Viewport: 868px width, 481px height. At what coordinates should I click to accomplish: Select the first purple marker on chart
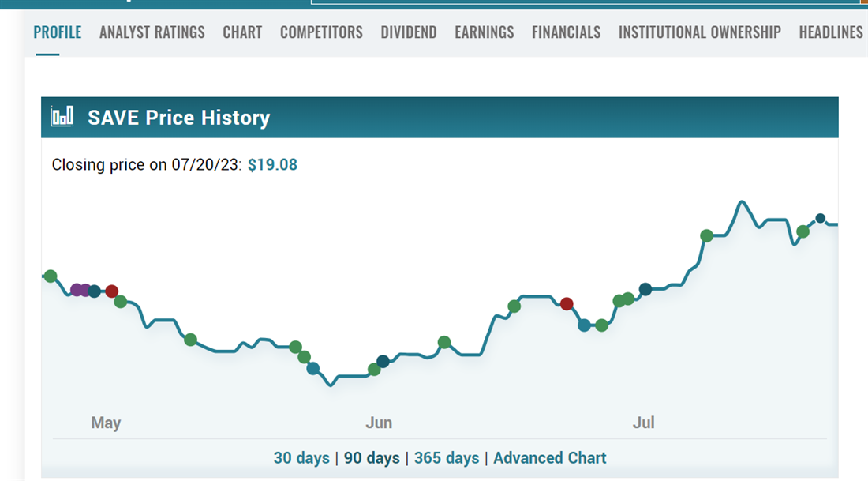(77, 290)
